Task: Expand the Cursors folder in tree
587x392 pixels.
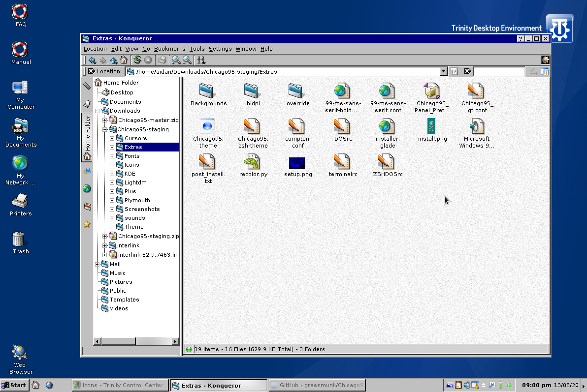Action: tap(112, 138)
